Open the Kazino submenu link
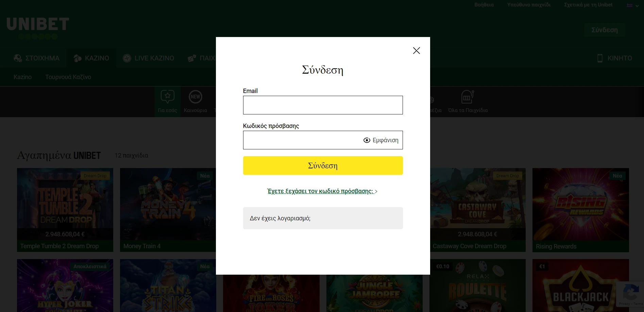 [x=22, y=77]
